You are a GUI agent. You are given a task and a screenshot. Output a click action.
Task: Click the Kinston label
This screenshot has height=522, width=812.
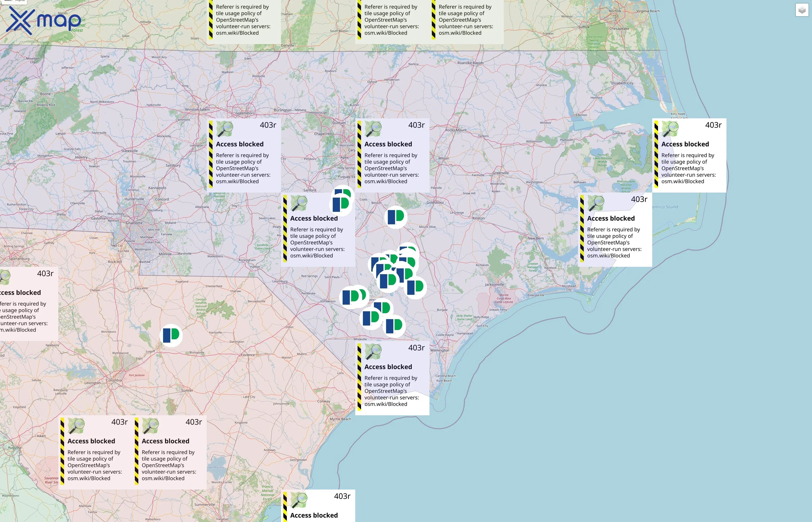(x=478, y=218)
